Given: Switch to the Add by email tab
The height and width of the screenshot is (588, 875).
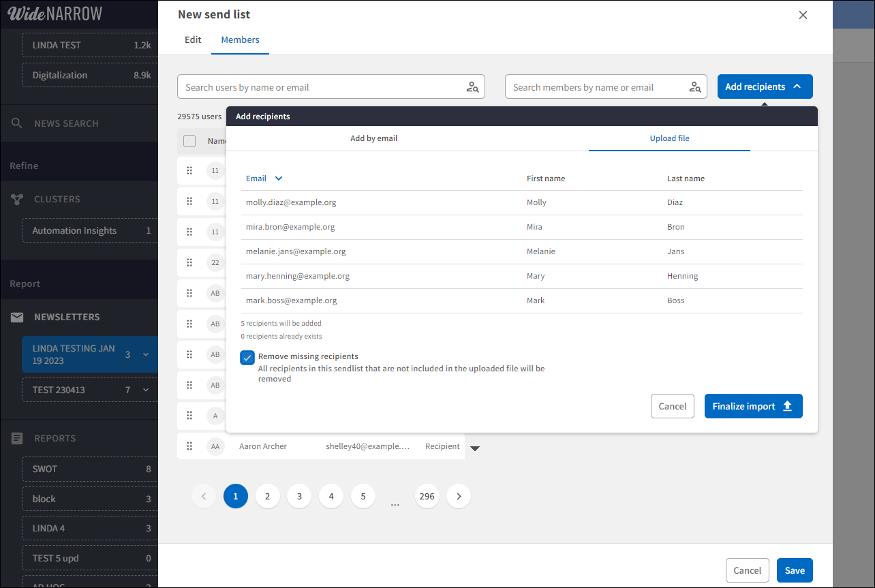Looking at the screenshot, I should pyautogui.click(x=373, y=138).
